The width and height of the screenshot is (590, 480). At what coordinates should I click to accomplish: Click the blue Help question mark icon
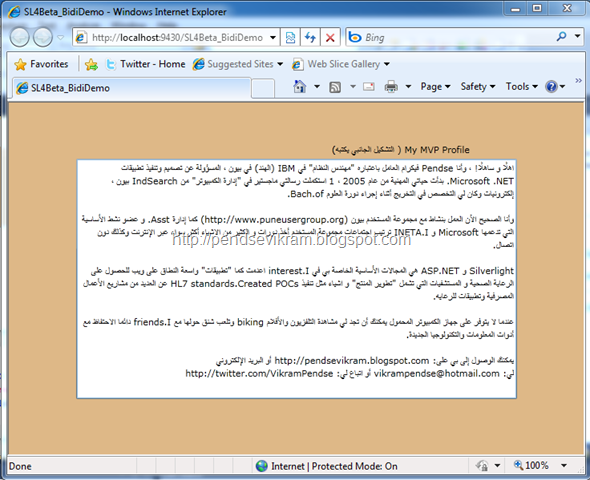click(551, 87)
